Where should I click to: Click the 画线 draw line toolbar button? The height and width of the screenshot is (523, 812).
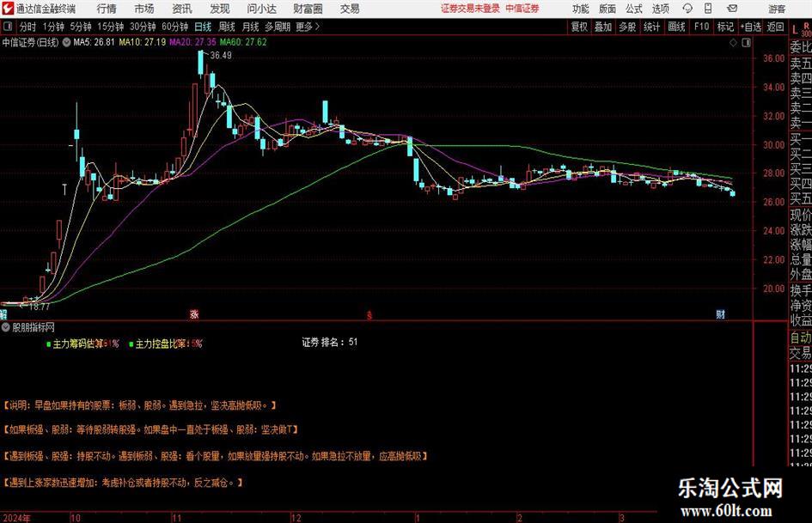[x=676, y=27]
